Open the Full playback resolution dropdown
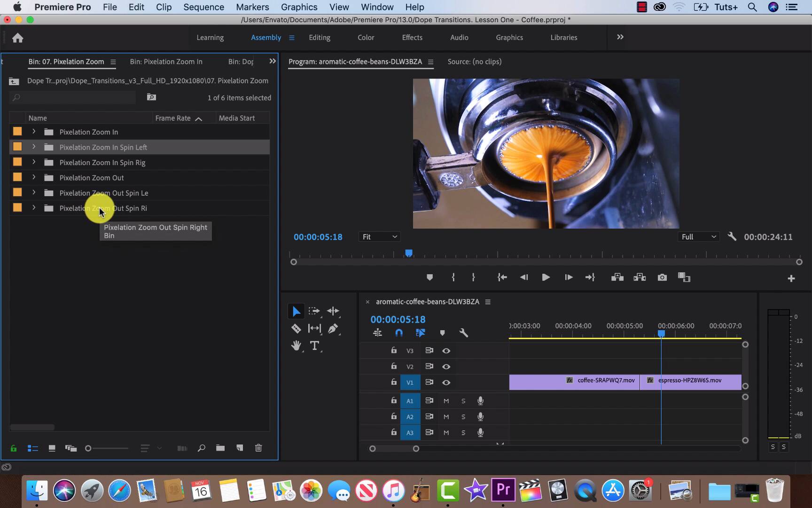 pyautogui.click(x=699, y=237)
